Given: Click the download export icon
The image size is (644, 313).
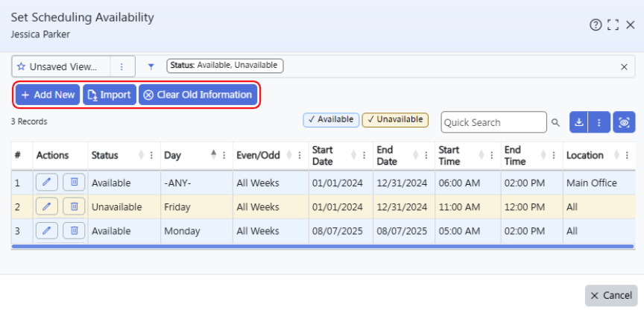Looking at the screenshot, I should [578, 122].
